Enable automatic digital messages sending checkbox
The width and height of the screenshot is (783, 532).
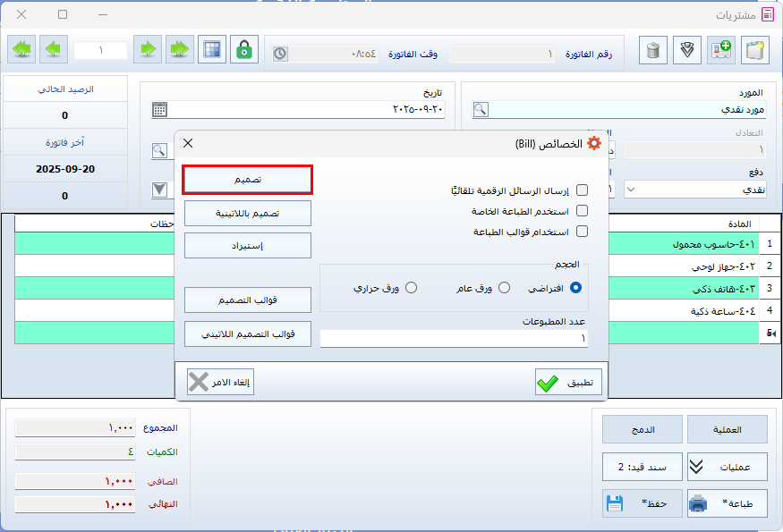(x=583, y=190)
